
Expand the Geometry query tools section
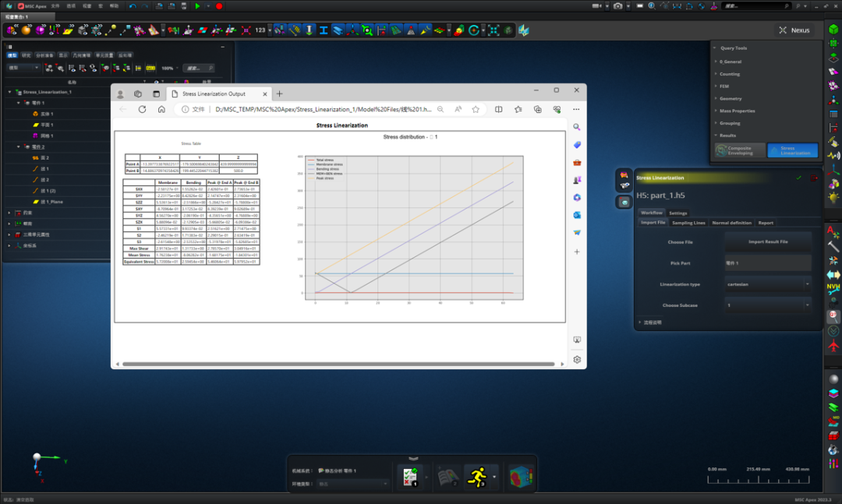click(731, 99)
